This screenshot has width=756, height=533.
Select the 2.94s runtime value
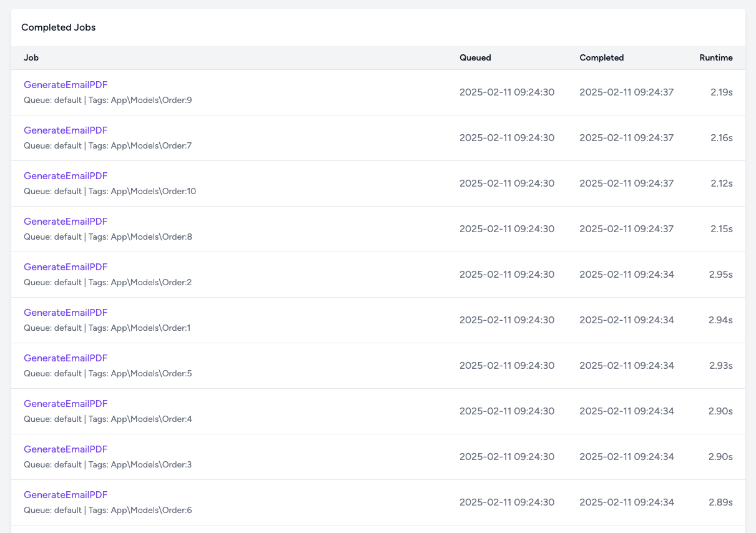720,320
